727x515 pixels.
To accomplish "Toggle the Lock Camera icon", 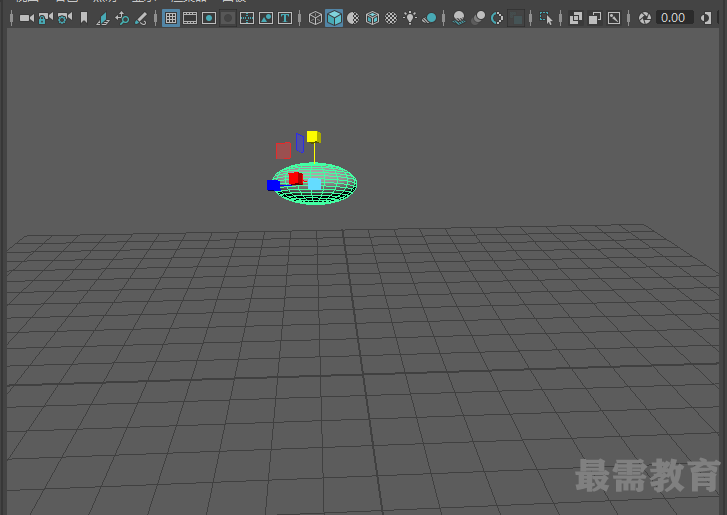I will click(x=45, y=18).
